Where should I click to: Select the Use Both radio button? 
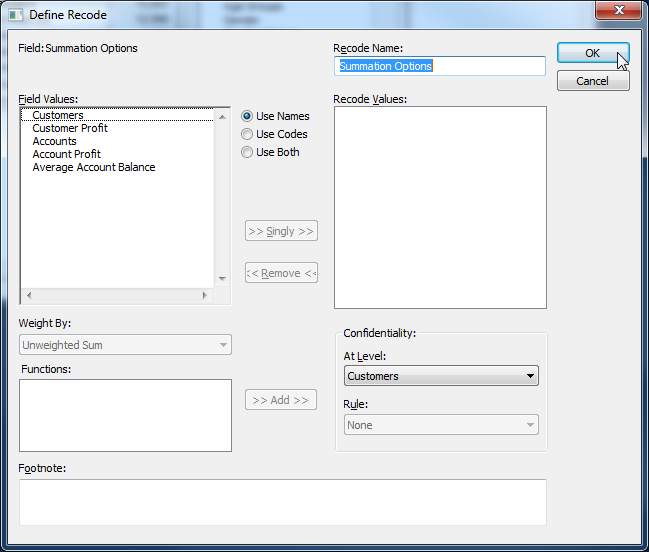tap(247, 152)
